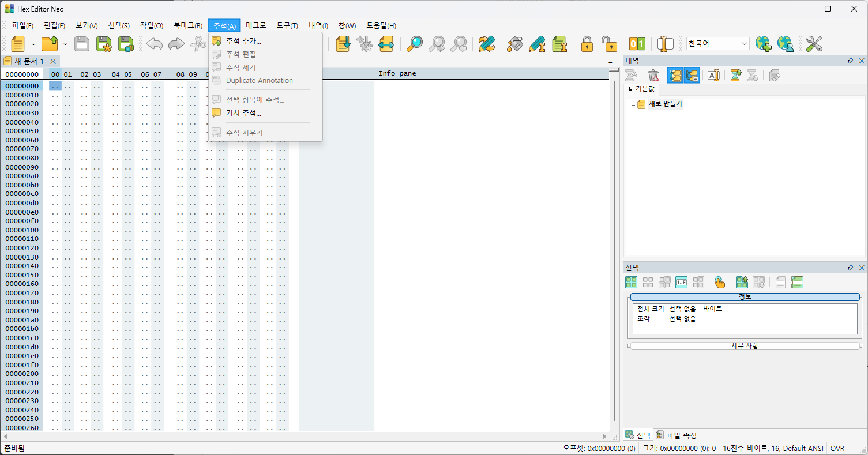Click the closed padlock icon

point(587,44)
